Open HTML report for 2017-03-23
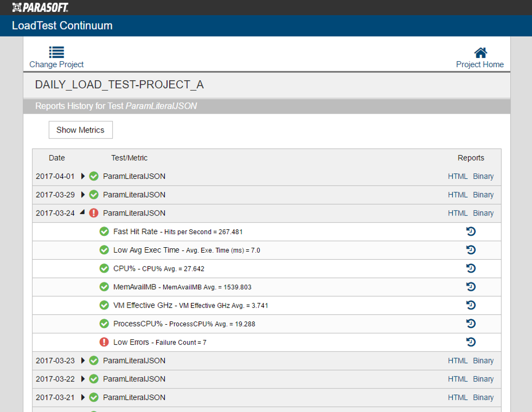 (x=458, y=360)
